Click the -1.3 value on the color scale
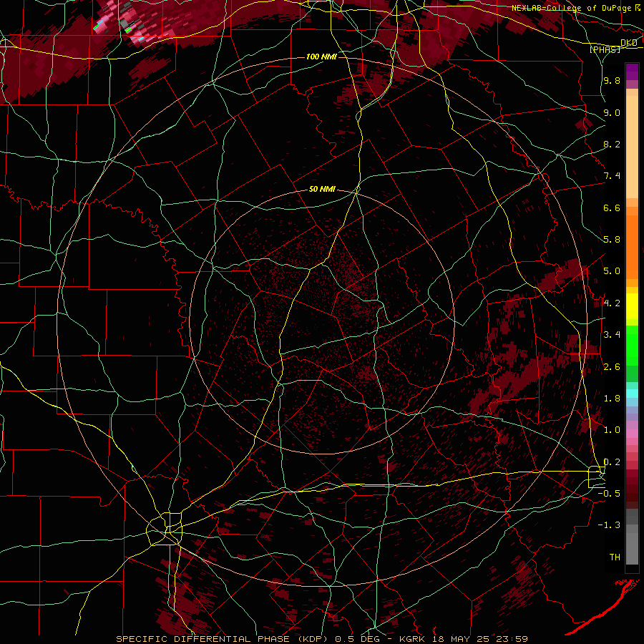The image size is (644, 644). click(x=609, y=525)
